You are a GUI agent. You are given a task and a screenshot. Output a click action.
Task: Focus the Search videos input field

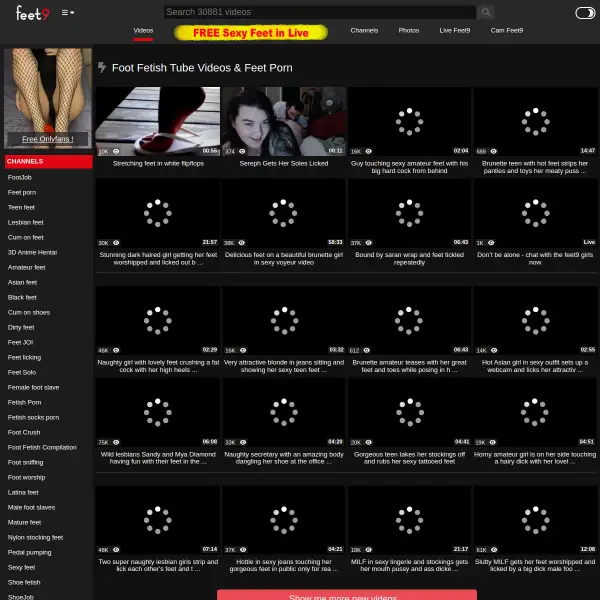pyautogui.click(x=319, y=12)
